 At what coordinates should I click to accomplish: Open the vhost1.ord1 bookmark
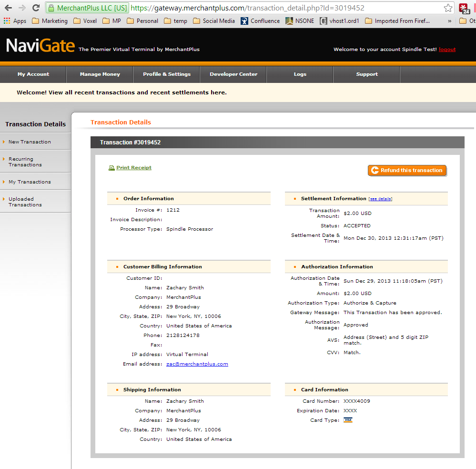tap(339, 21)
